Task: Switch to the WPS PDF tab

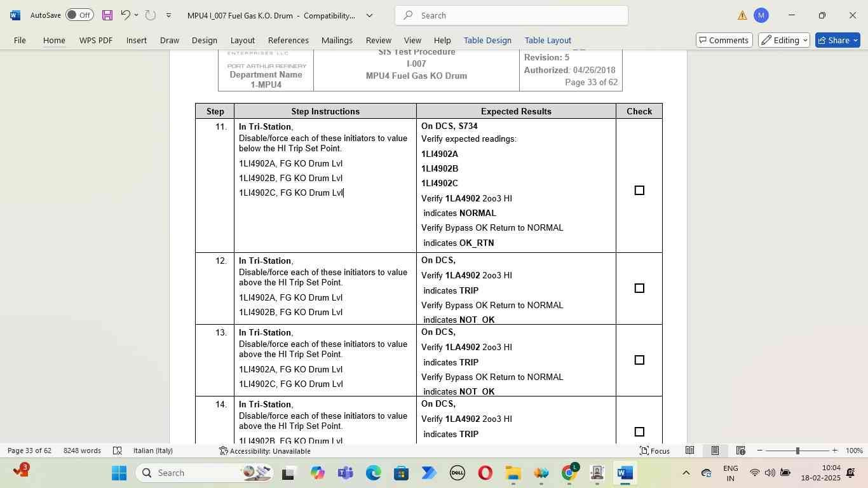Action: coord(96,40)
